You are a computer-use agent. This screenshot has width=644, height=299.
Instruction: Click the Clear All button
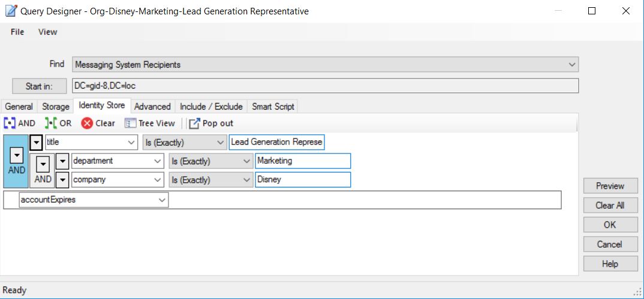[610, 206]
